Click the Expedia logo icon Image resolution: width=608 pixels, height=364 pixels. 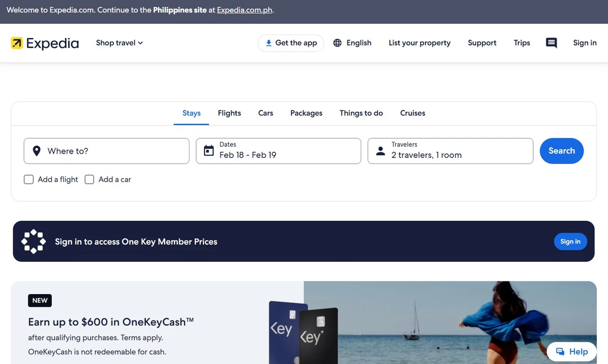click(x=17, y=43)
